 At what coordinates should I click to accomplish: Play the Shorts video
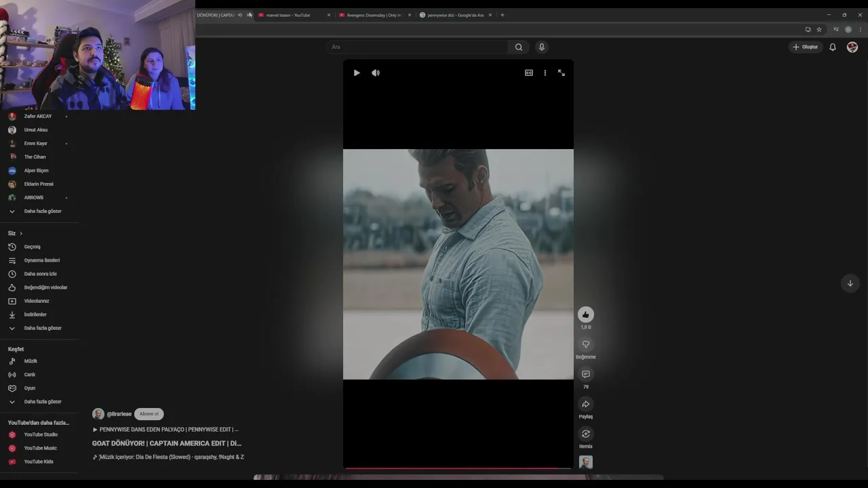tap(357, 73)
